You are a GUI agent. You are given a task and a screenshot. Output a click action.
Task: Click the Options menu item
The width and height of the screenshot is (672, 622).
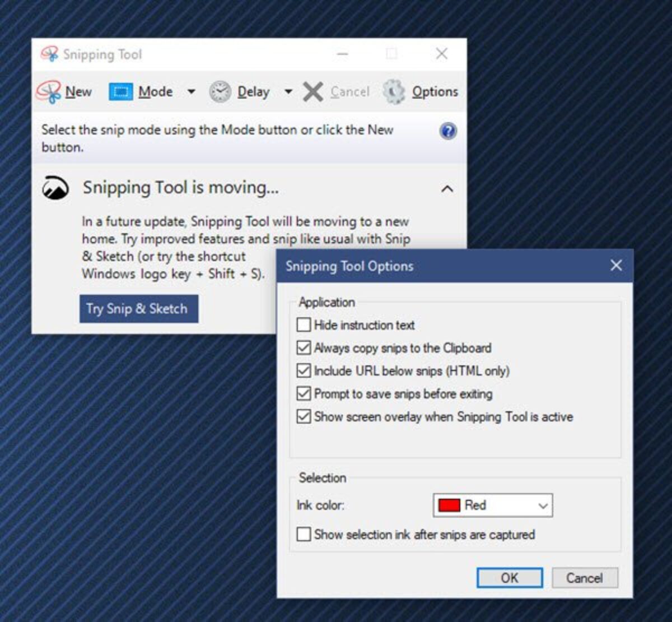[435, 91]
